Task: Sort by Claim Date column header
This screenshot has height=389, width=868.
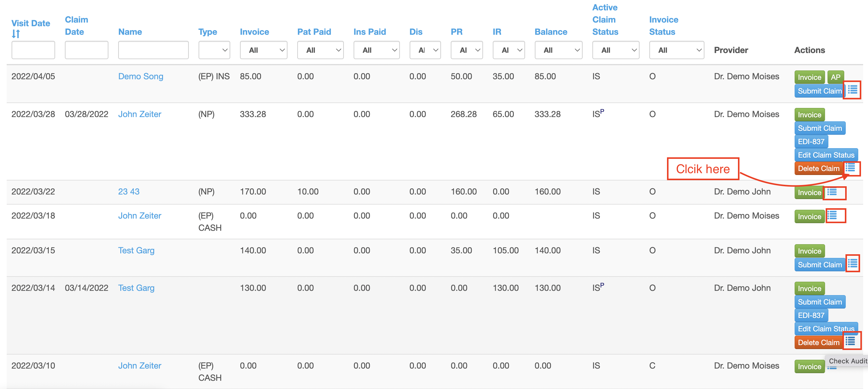Action: coord(76,26)
